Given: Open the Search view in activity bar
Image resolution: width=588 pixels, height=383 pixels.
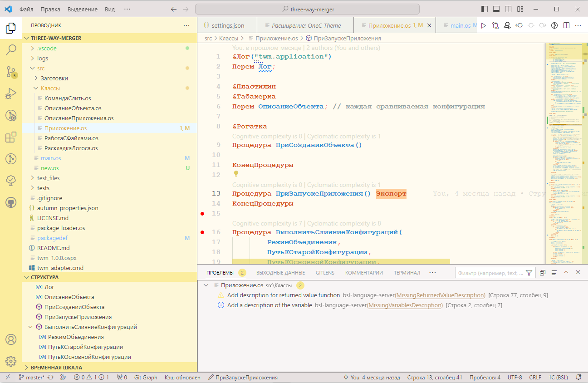Looking at the screenshot, I should [x=11, y=49].
